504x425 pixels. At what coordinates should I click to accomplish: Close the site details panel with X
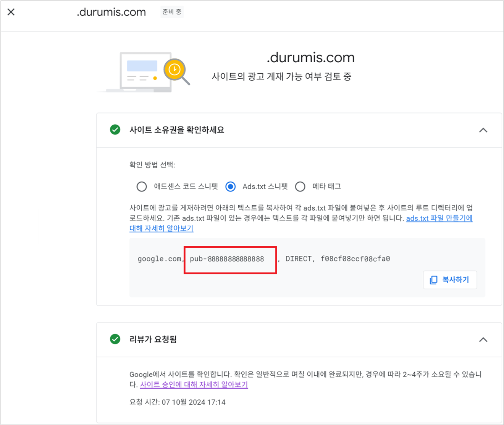pos(11,12)
